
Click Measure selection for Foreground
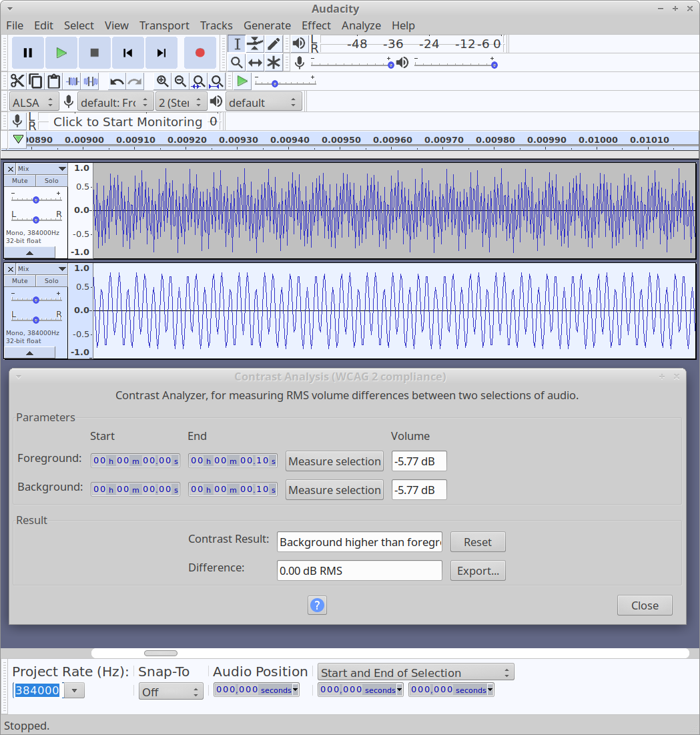point(334,461)
